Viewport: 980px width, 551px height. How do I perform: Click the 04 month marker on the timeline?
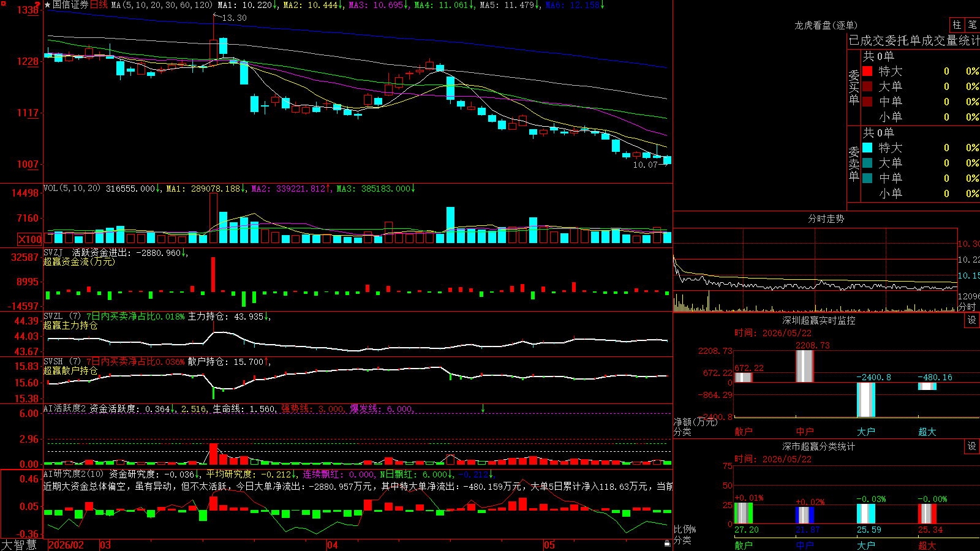point(333,545)
